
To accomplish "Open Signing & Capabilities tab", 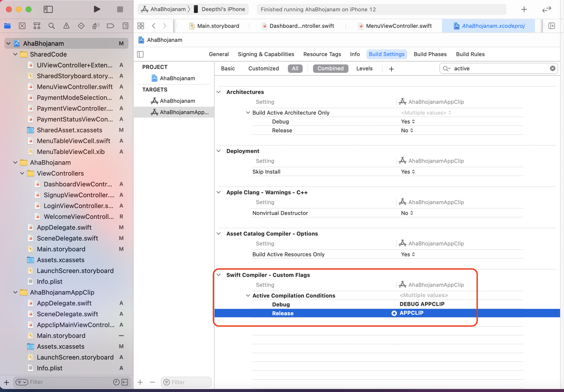I will point(266,54).
